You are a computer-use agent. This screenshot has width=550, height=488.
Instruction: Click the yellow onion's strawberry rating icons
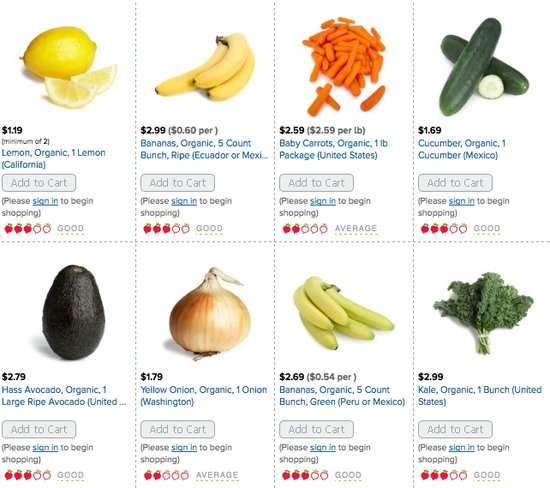(x=166, y=475)
